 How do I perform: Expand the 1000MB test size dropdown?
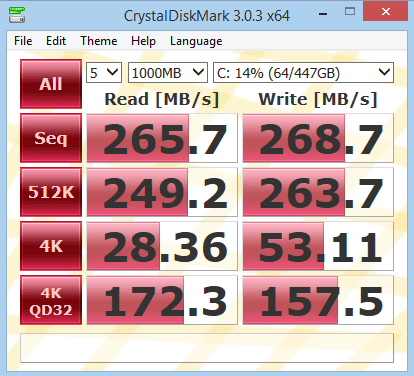coord(168,72)
